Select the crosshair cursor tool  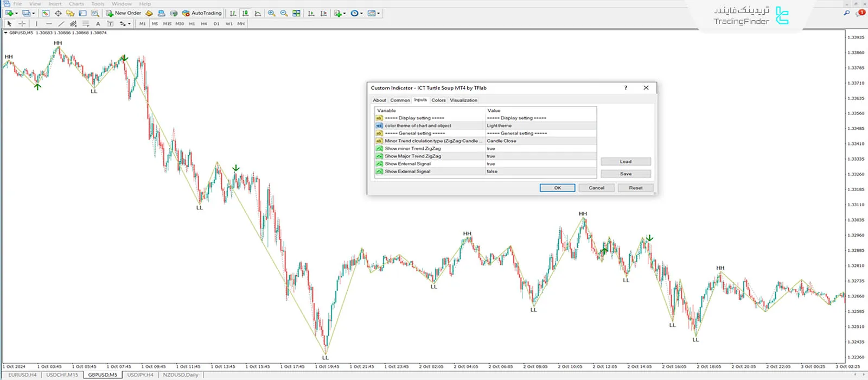click(22, 24)
